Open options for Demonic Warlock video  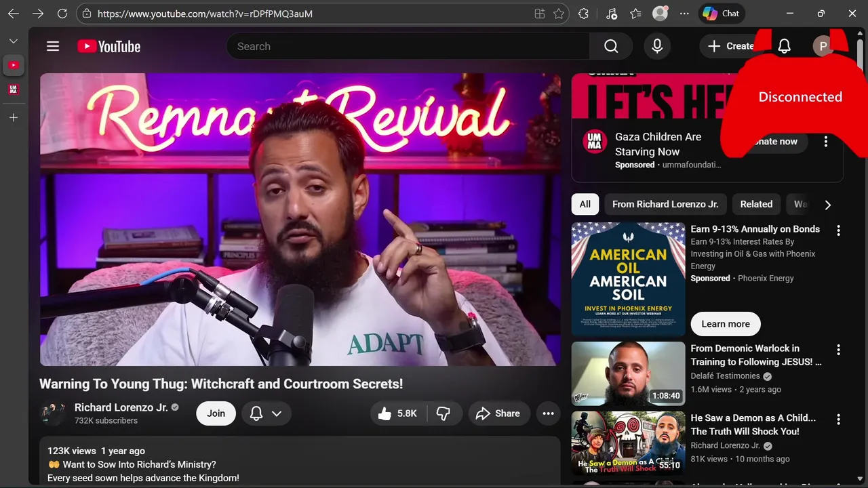[838, 350]
